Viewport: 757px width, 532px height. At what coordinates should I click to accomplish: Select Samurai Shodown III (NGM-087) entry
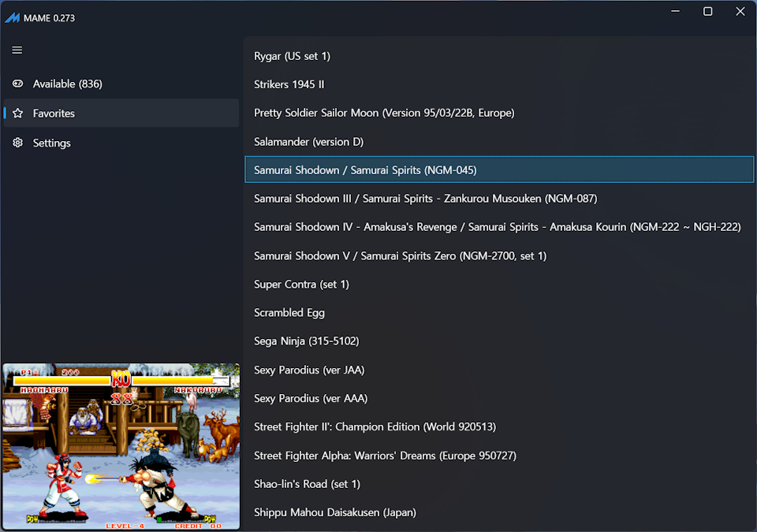pyautogui.click(x=499, y=199)
